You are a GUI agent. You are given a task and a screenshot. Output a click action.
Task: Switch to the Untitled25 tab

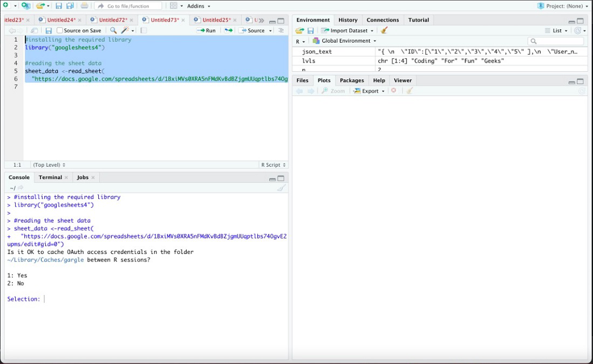click(216, 20)
